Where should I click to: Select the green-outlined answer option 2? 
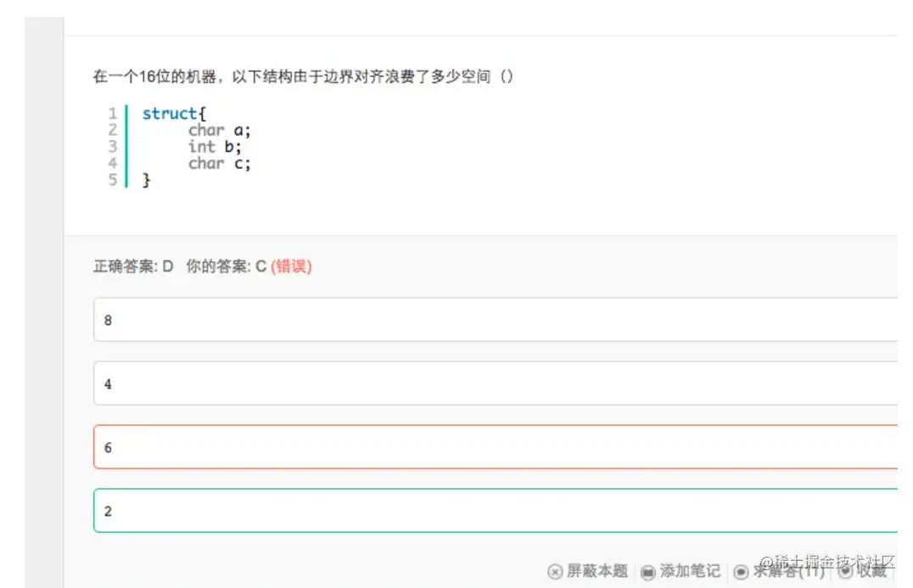point(496,511)
